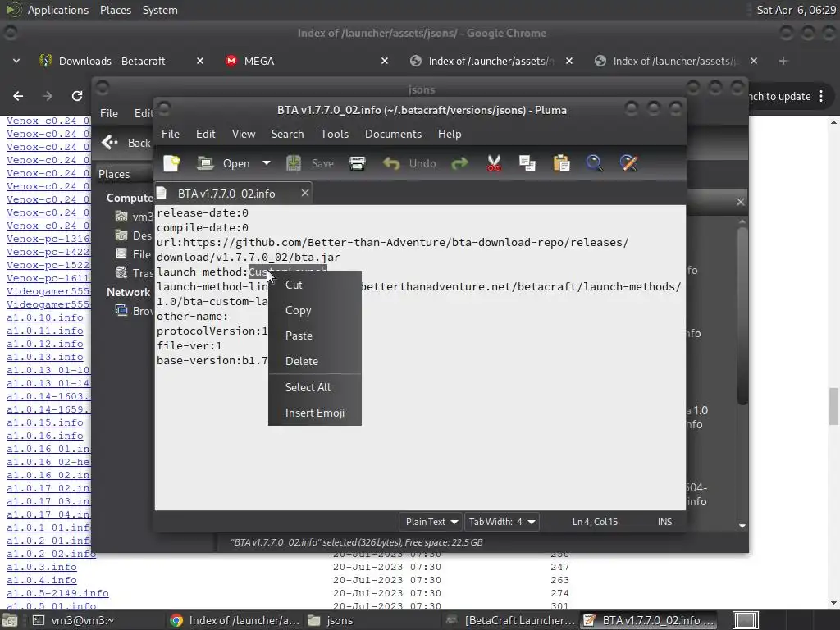Open the Pluma Edit menu
The width and height of the screenshot is (840, 630).
205,134
